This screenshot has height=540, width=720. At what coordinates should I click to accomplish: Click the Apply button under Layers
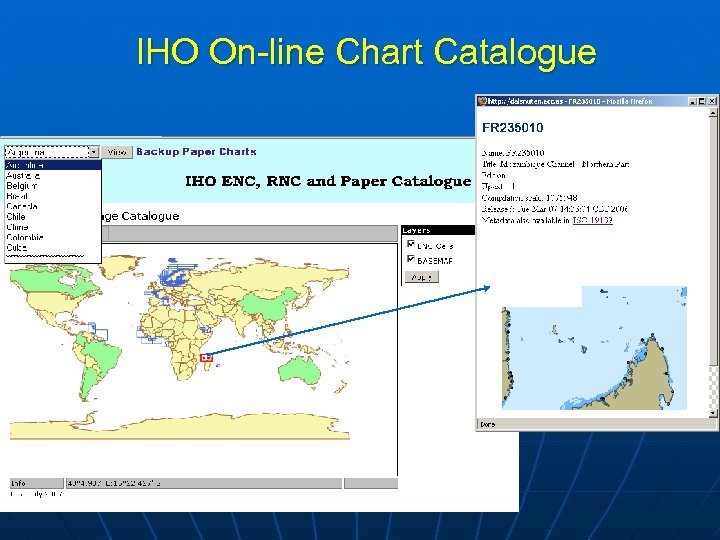422,277
